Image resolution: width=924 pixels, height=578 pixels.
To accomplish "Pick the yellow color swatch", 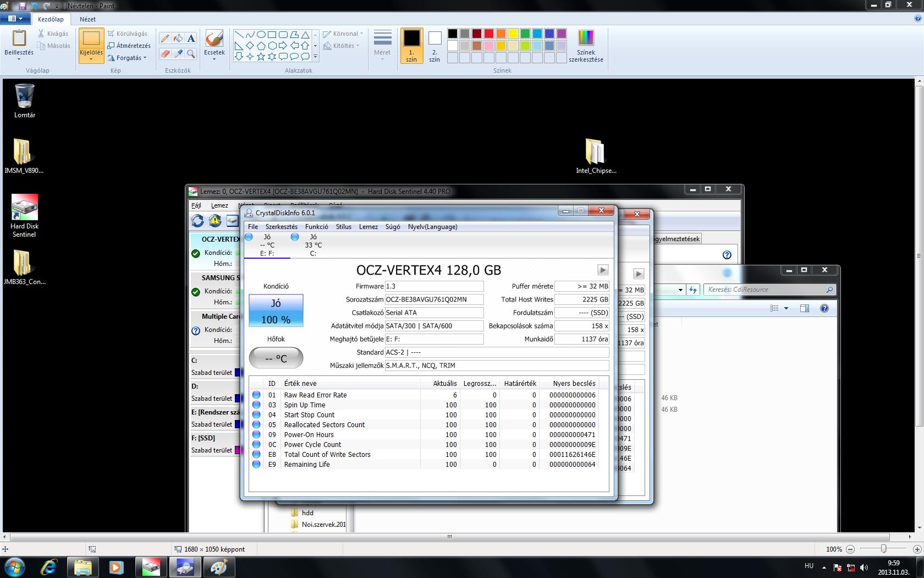I will coord(513,34).
